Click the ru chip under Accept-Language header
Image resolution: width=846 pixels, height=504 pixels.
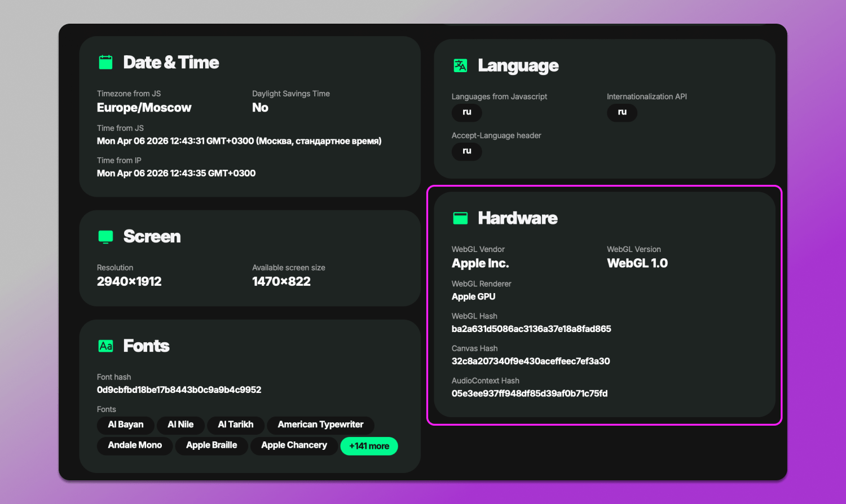coord(466,151)
